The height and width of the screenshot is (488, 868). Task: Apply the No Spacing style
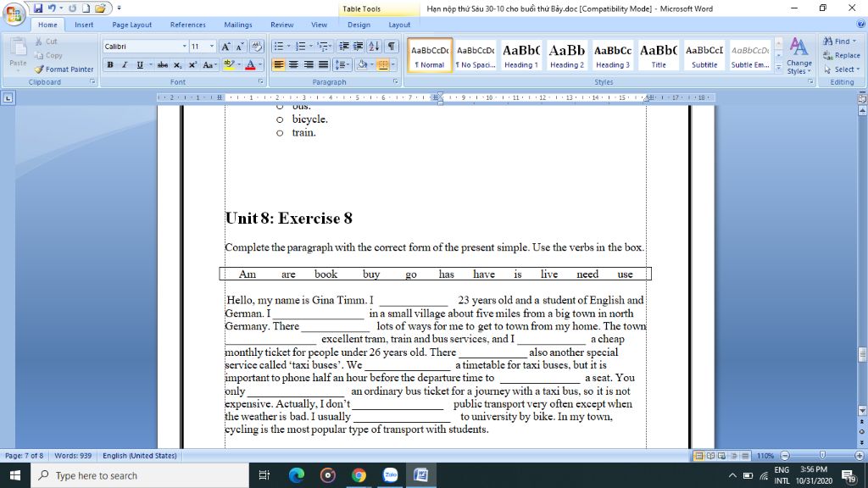(x=475, y=55)
